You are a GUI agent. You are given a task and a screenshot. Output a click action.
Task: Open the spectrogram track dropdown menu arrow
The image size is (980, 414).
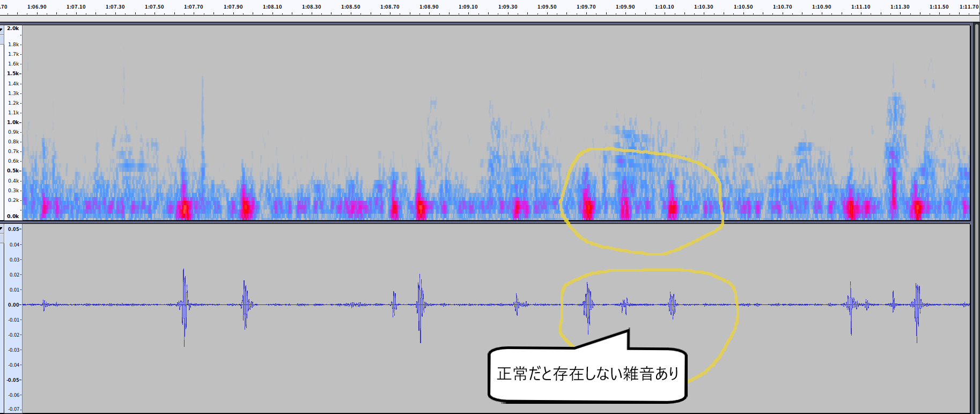tap(2, 30)
